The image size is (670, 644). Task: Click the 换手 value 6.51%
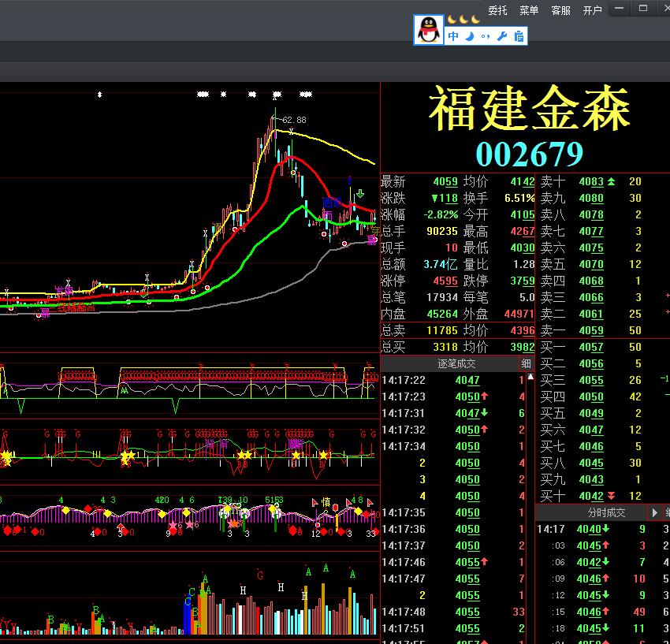(x=519, y=199)
